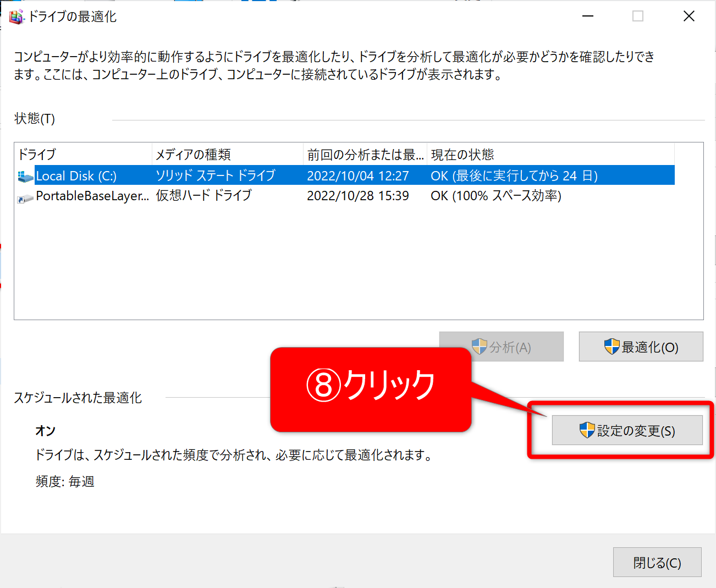Click the shield icon on 分析(A) button
This screenshot has height=588, width=716.
[x=480, y=347]
